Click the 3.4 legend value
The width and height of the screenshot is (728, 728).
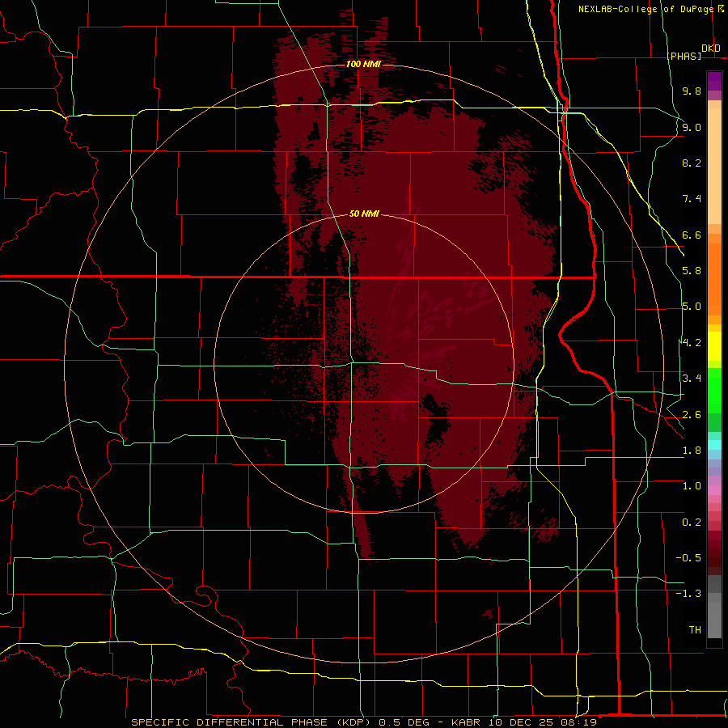(692, 379)
